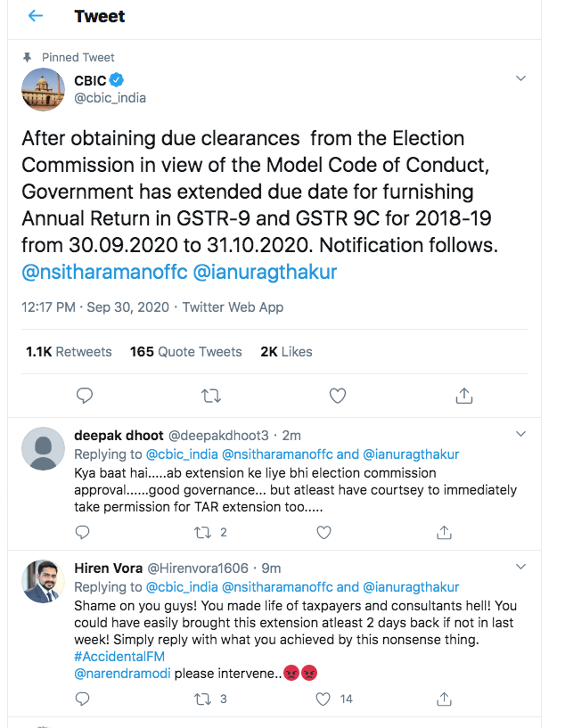Reply to deepak dhoot's tweet
The height and width of the screenshot is (728, 565).
click(83, 532)
